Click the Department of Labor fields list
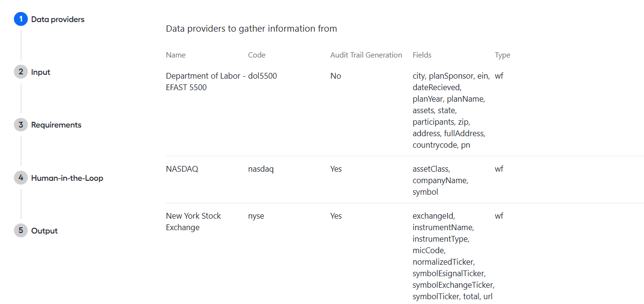Image resolution: width=644 pixels, height=304 pixels. click(451, 110)
